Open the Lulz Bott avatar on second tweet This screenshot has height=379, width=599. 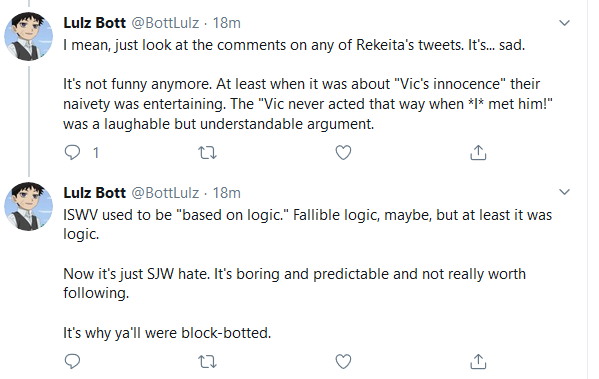pyautogui.click(x=28, y=206)
